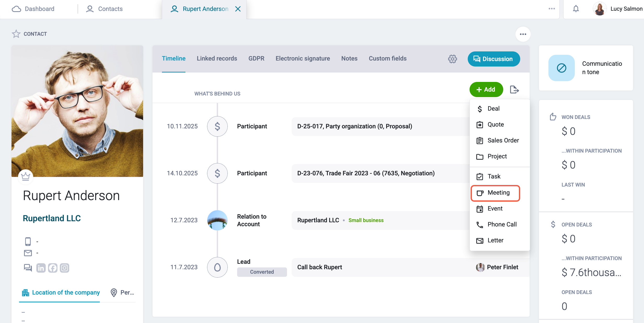The image size is (644, 323).
Task: Click the green Add dropdown button
Action: click(x=486, y=89)
